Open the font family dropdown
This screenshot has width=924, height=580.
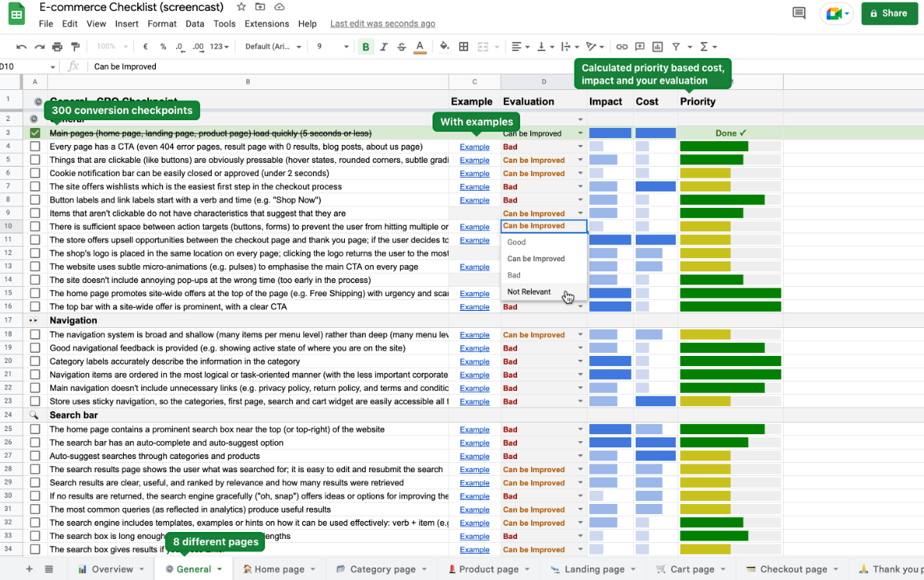[x=274, y=47]
